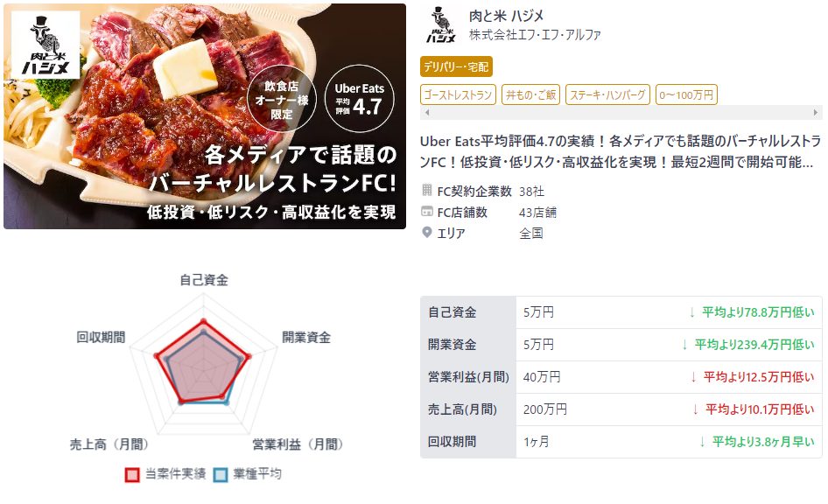Select the 0〜100万円 tag
This screenshot has height=504, width=828.
point(686,94)
